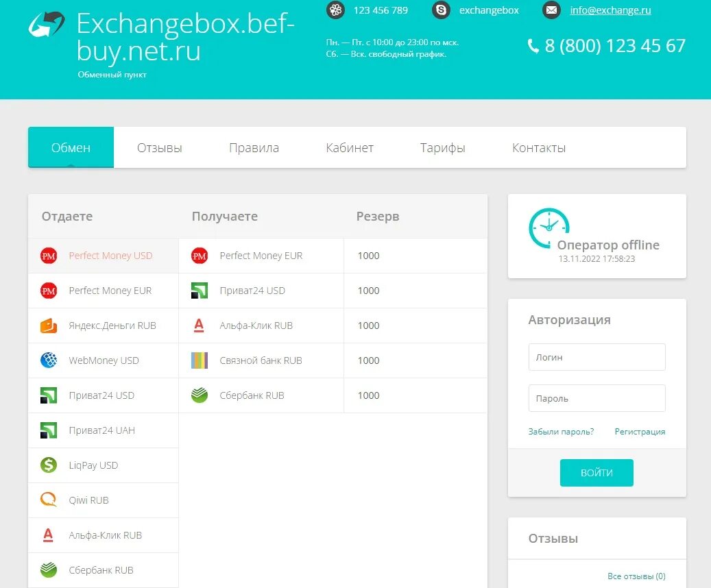Click the phone handset icon

[533, 46]
